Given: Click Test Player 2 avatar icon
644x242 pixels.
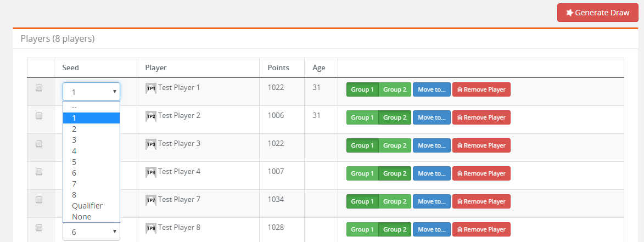Looking at the screenshot, I should click(x=151, y=116).
